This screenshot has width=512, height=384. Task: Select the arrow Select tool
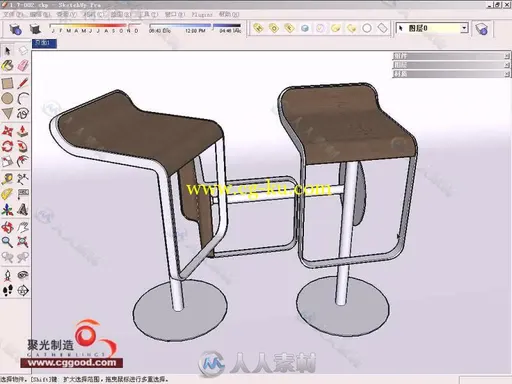click(8, 51)
